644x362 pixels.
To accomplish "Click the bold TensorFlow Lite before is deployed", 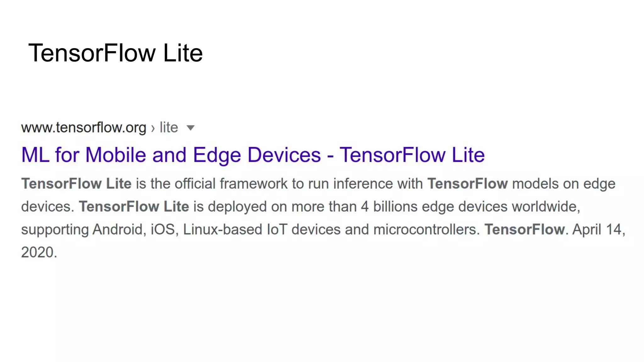I will coord(134,206).
